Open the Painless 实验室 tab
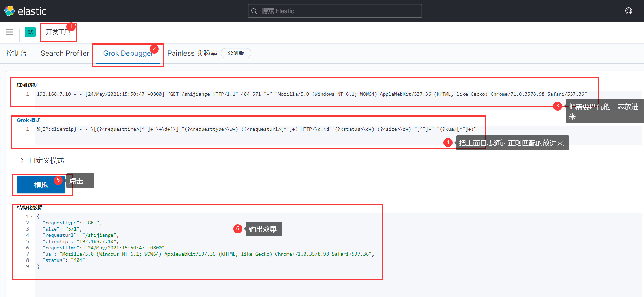The height and width of the screenshot is (297, 644). coord(192,53)
